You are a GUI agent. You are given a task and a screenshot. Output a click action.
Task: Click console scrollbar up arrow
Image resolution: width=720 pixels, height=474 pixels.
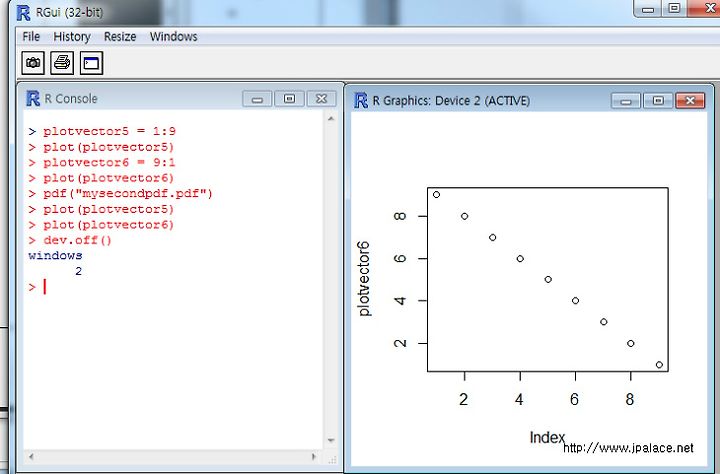tap(331, 119)
